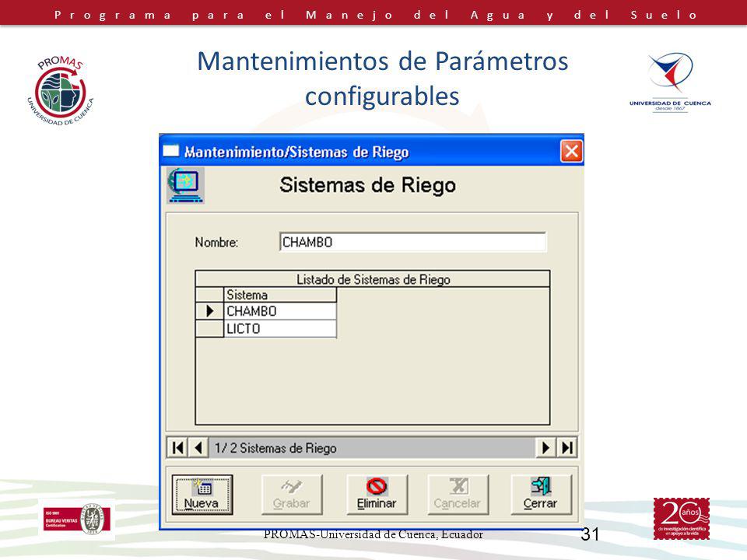The width and height of the screenshot is (747, 560).
Task: Click the disabled Grabar button
Action: tap(292, 495)
